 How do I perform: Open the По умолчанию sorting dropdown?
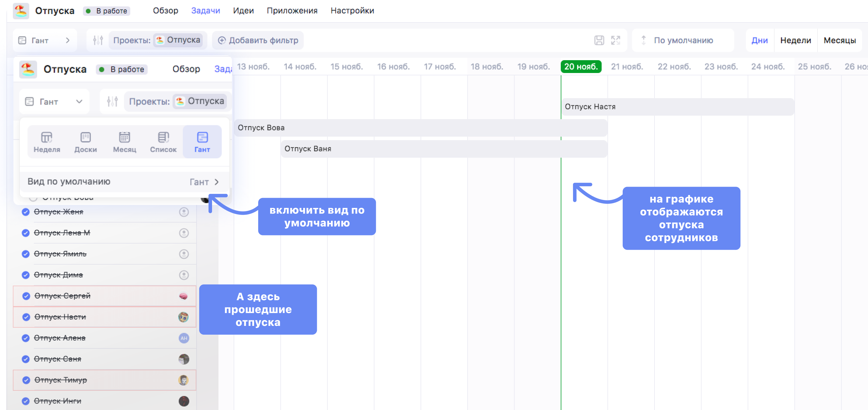683,40
